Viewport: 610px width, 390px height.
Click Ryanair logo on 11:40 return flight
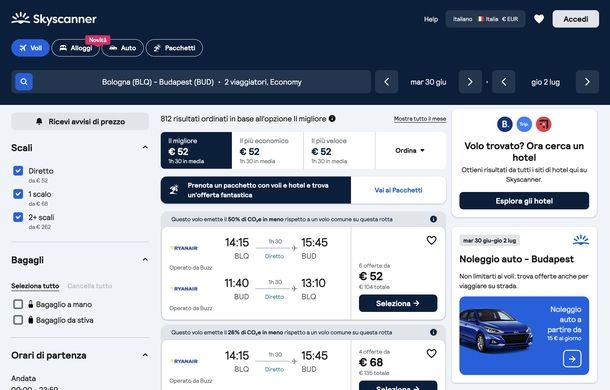point(184,288)
